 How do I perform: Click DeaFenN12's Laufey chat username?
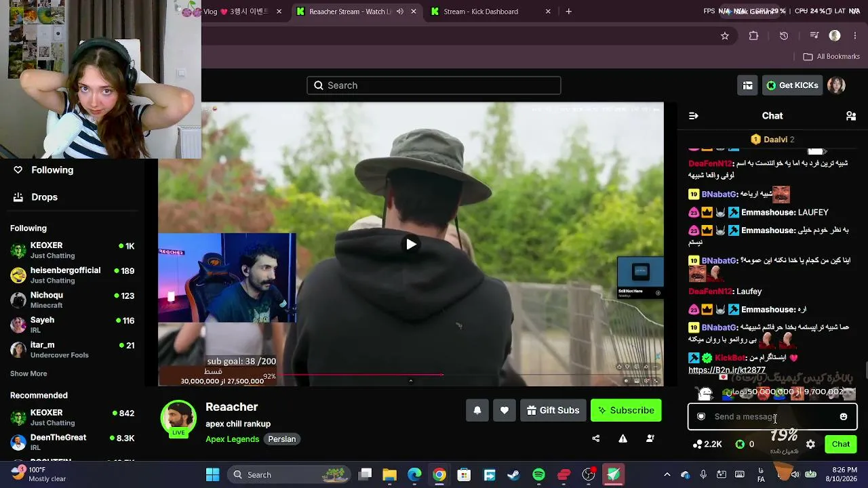point(710,291)
